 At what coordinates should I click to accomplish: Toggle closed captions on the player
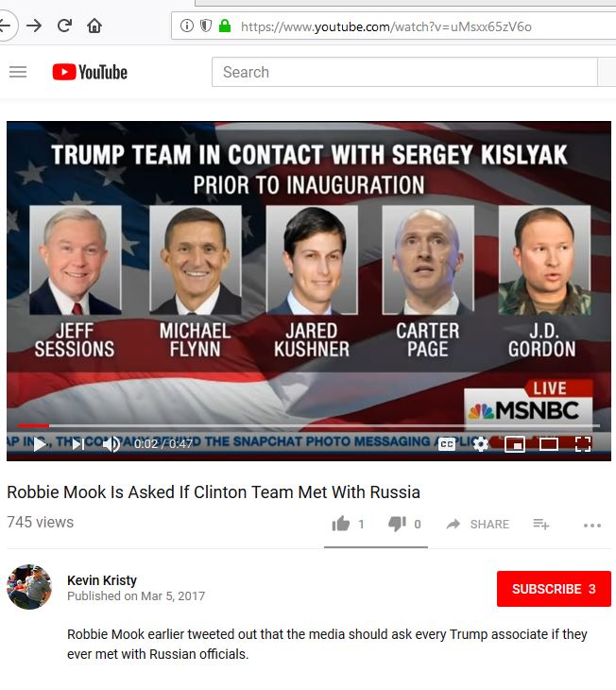(447, 444)
